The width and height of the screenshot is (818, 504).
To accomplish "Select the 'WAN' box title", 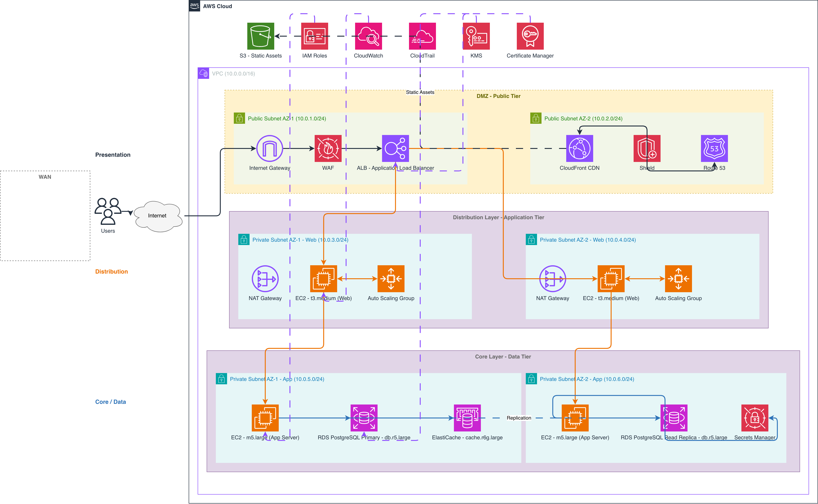I will pos(45,177).
